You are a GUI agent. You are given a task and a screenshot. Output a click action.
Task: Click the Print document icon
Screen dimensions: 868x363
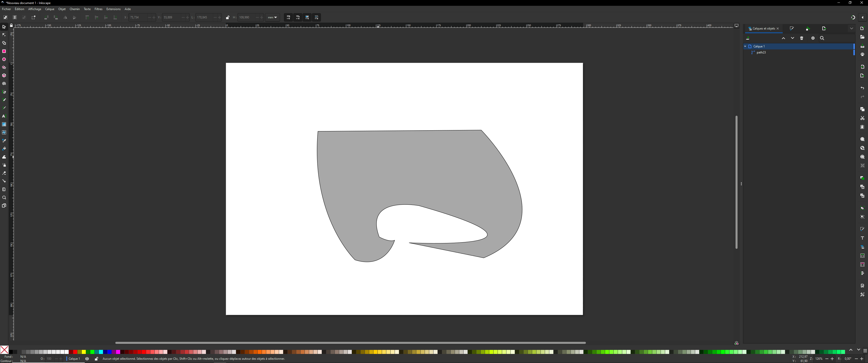(x=862, y=54)
